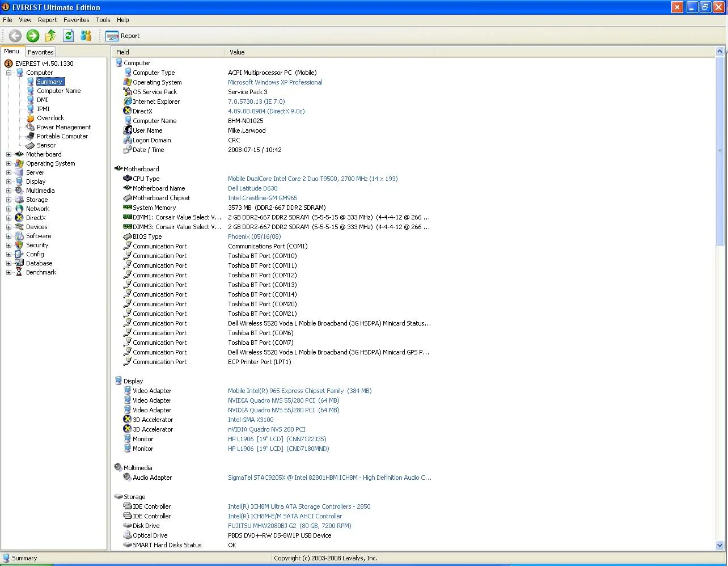Select the DMI tree item
Image resolution: width=728 pixels, height=566 pixels.
pos(43,100)
